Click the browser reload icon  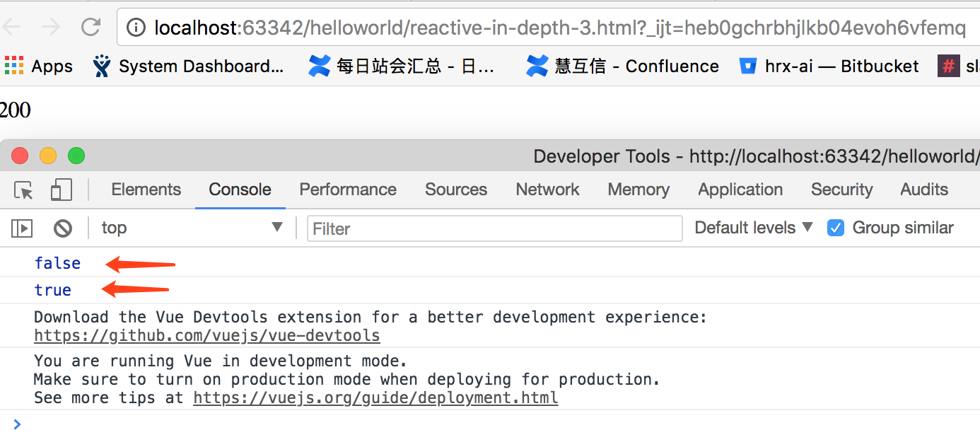point(91,28)
